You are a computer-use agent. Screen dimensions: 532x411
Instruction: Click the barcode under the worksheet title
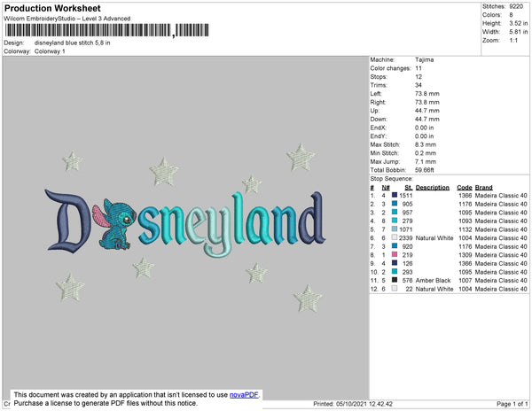[x=107, y=30]
